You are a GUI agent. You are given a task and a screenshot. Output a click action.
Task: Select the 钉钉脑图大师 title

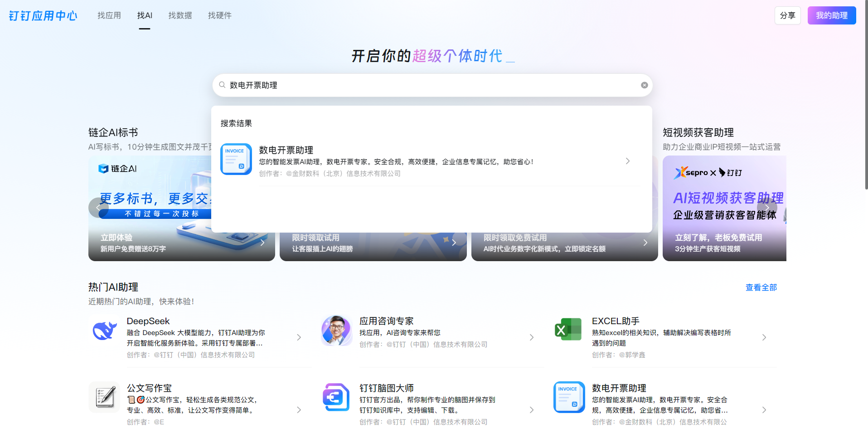(386, 388)
